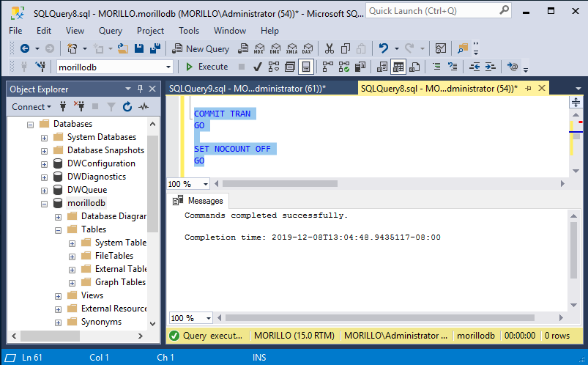Open a Database Engine Query icon

coord(243,48)
